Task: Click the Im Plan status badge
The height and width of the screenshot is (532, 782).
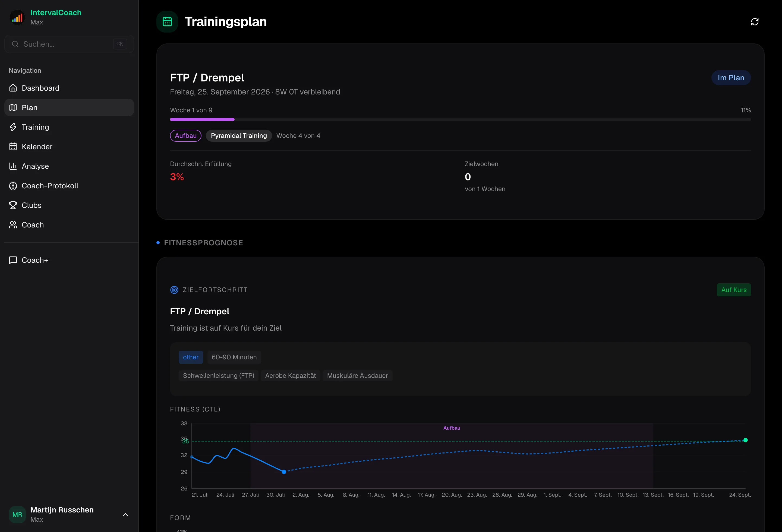Action: [x=731, y=78]
